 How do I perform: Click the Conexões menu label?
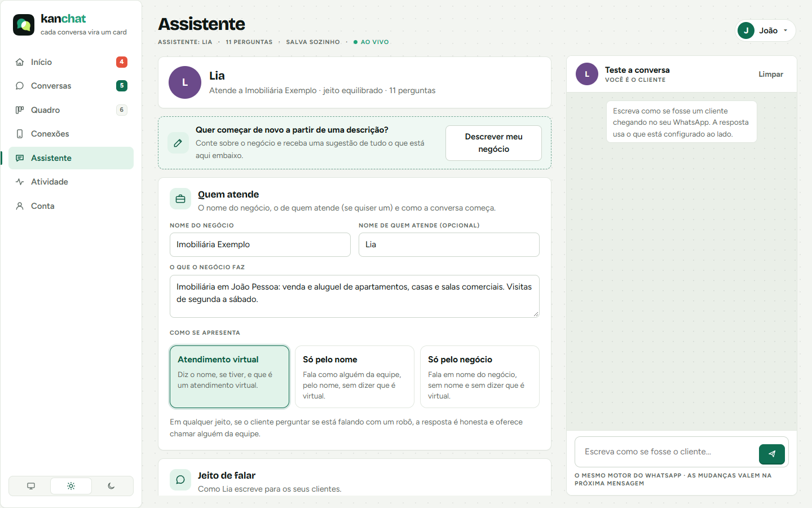[x=50, y=134]
